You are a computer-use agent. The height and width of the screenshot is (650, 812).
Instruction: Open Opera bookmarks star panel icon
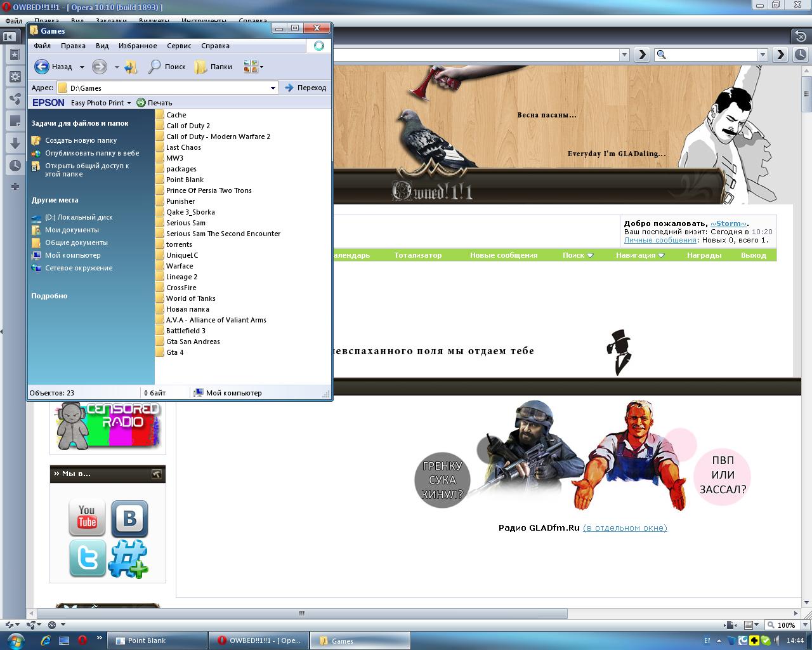tap(15, 55)
